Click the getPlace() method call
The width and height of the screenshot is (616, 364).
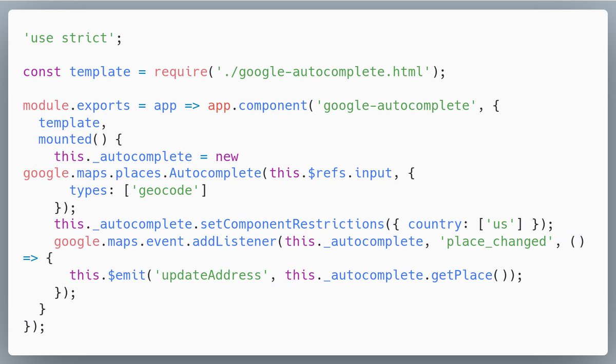tap(469, 275)
